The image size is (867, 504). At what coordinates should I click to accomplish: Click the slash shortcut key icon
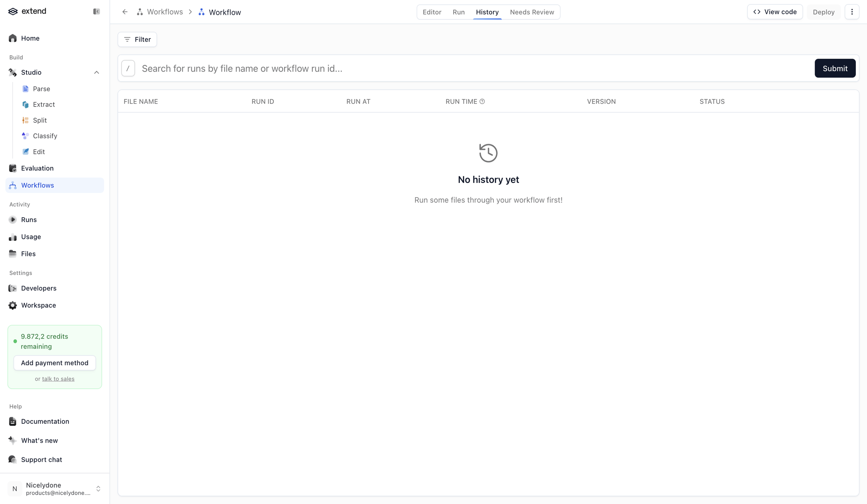coord(128,68)
